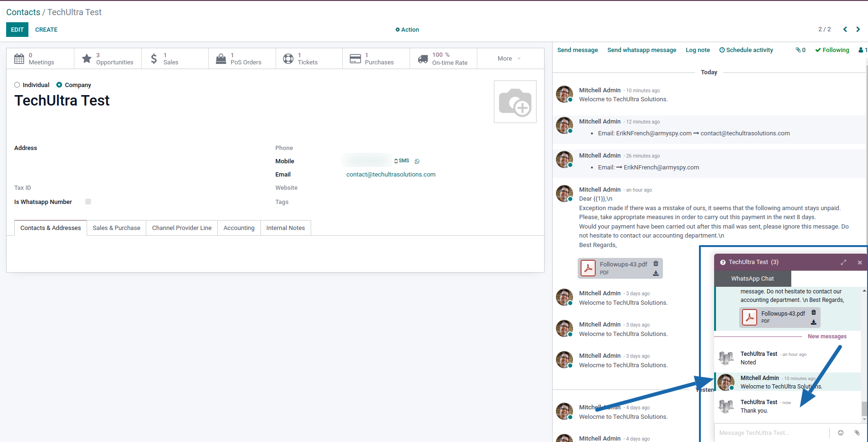Screen dimensions: 868x442
Task: Open emoji picker in chat window
Action: (x=841, y=433)
